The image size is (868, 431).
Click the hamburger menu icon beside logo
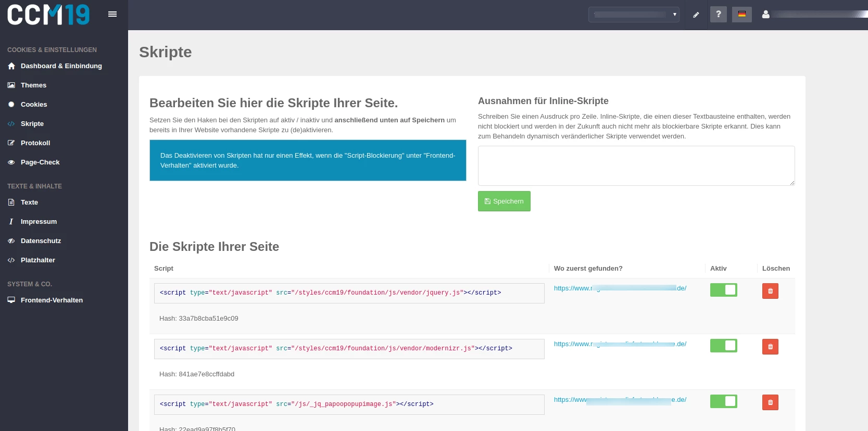[112, 14]
